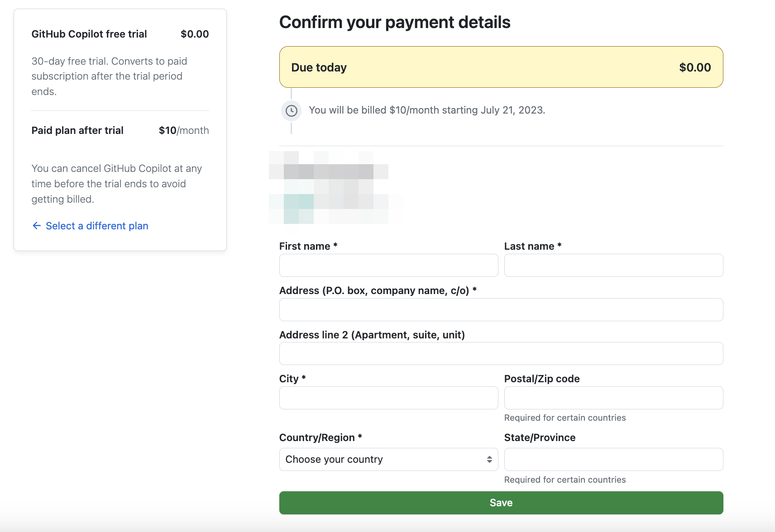775x532 pixels.
Task: Focus the First name input field
Action: click(x=388, y=265)
